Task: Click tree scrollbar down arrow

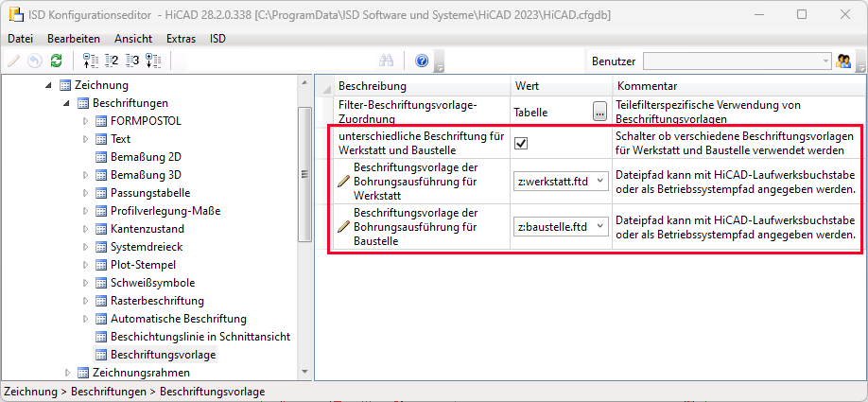Action: click(x=305, y=372)
